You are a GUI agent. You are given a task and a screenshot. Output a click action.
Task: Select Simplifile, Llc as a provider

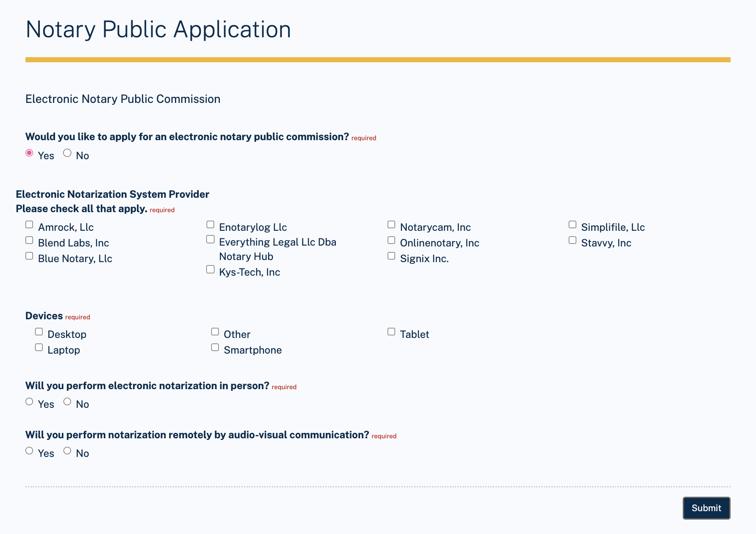(572, 224)
